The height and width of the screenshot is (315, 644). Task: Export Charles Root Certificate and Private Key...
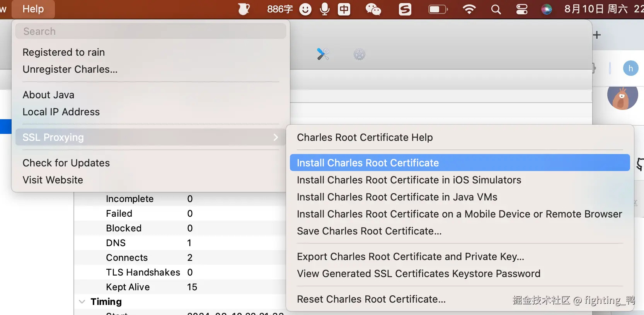(460, 257)
